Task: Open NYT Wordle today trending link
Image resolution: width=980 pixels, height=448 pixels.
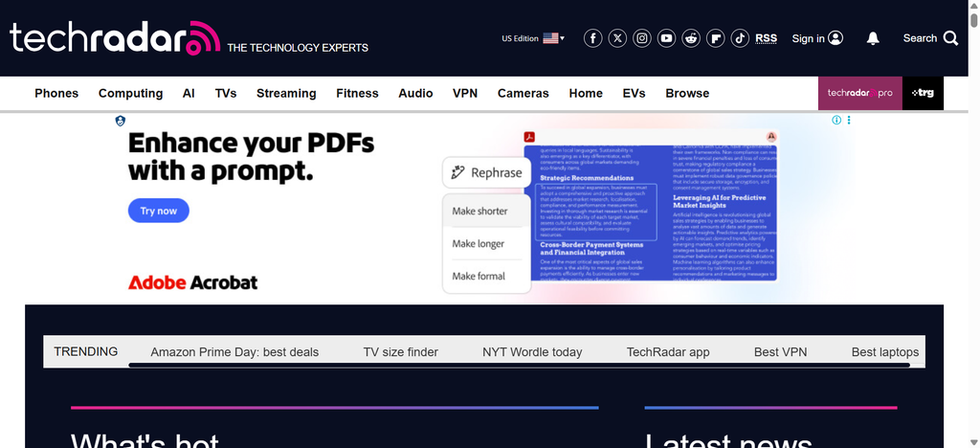Action: point(532,351)
